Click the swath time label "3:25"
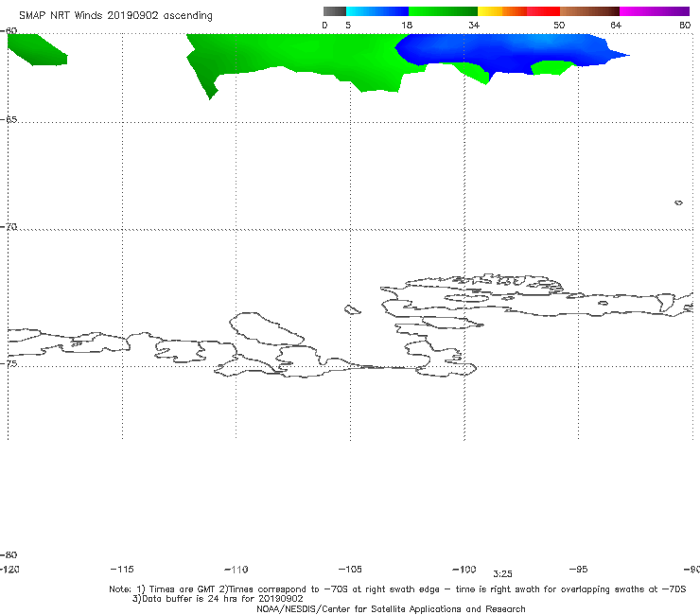 click(502, 574)
